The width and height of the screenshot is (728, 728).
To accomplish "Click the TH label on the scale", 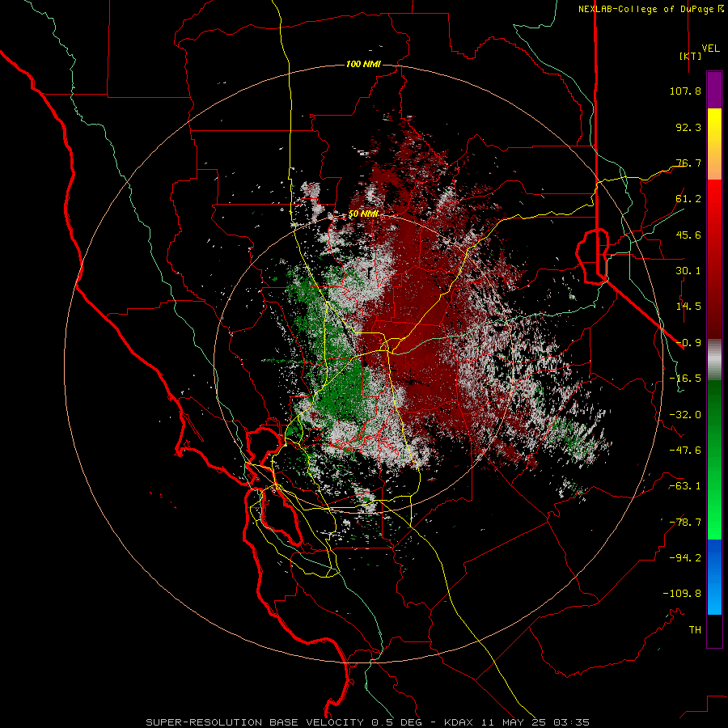I will pos(695,630).
